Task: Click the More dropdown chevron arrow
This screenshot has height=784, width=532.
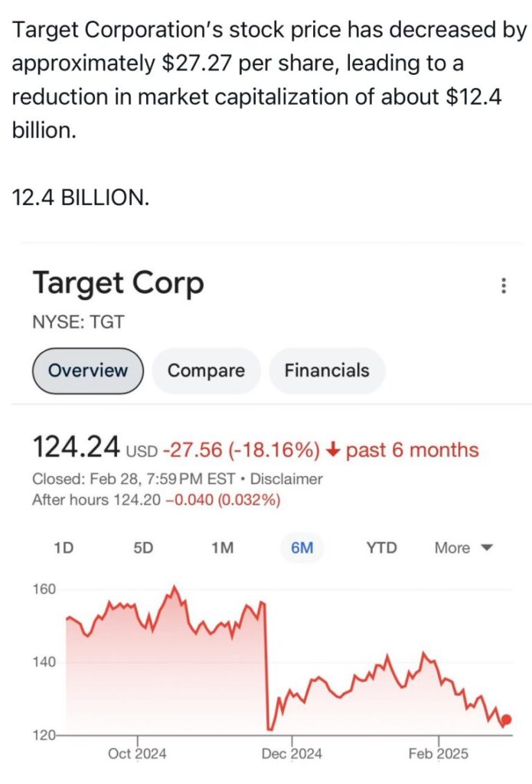Action: 488,548
